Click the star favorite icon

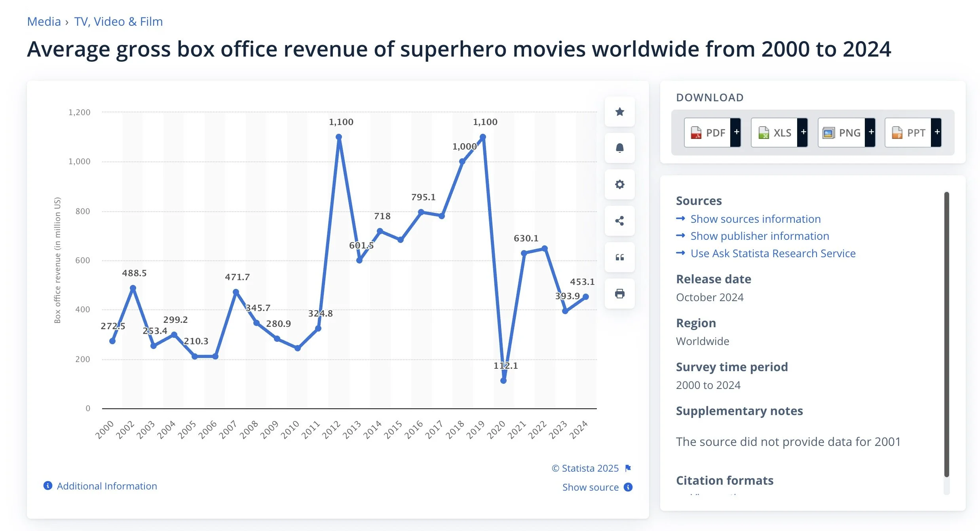619,112
